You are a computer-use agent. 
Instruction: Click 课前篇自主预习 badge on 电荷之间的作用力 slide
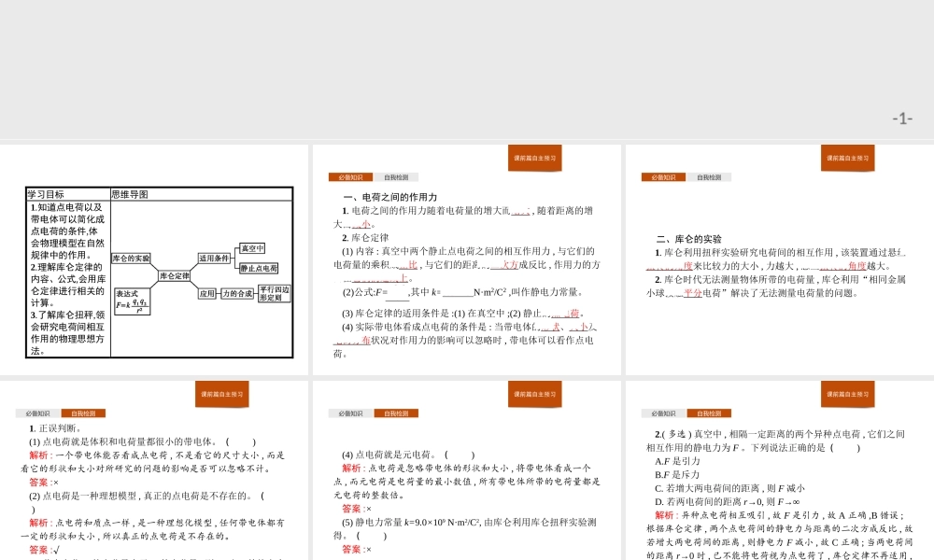(536, 159)
